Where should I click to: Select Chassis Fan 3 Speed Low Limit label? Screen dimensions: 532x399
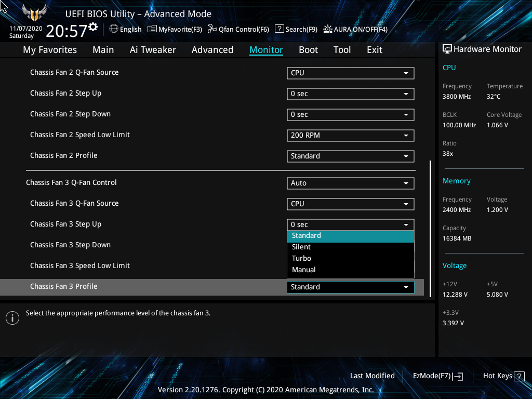[x=79, y=265]
